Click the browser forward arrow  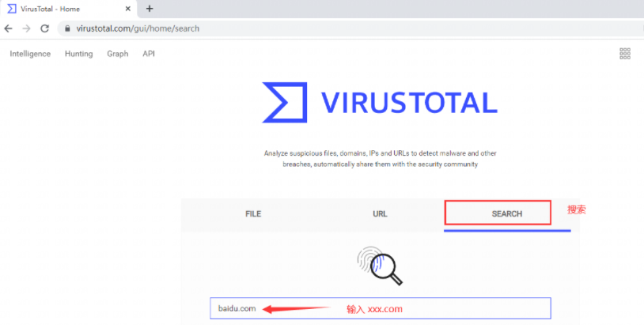(x=26, y=28)
